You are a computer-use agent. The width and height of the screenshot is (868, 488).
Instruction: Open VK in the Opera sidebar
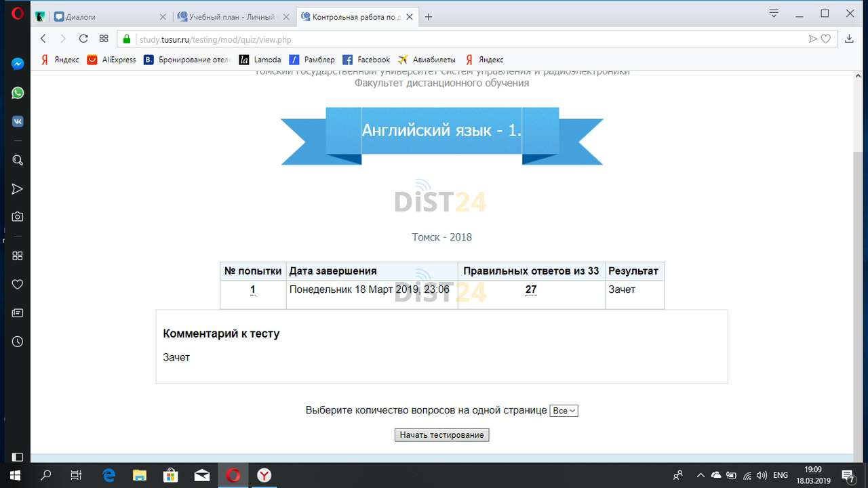click(x=17, y=121)
